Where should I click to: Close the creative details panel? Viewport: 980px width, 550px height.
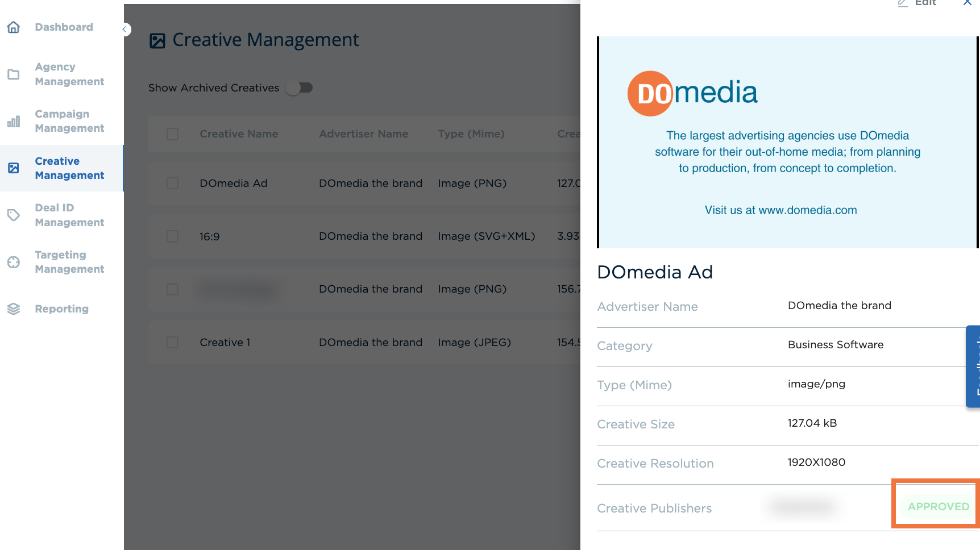coord(967,3)
